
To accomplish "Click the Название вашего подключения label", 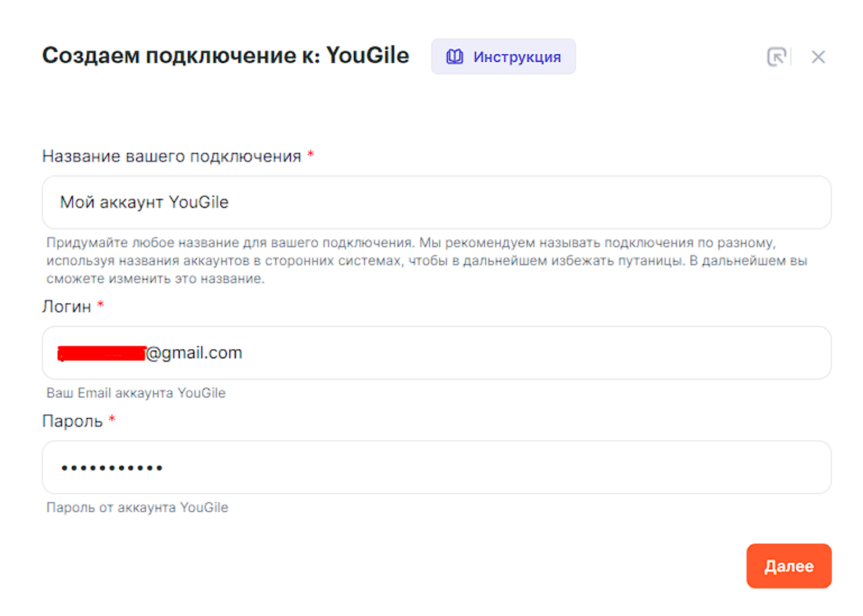I will pyautogui.click(x=171, y=156).
